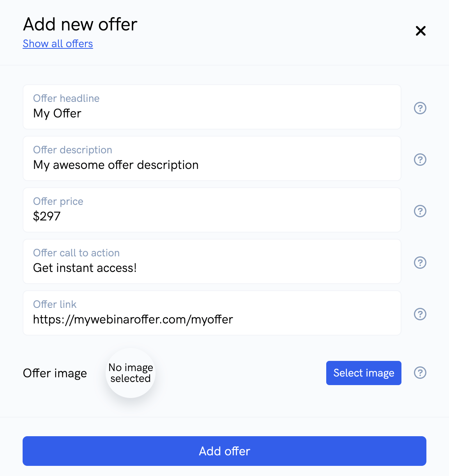The height and width of the screenshot is (476, 449).
Task: Submit the form with Add offer button
Action: 224,451
